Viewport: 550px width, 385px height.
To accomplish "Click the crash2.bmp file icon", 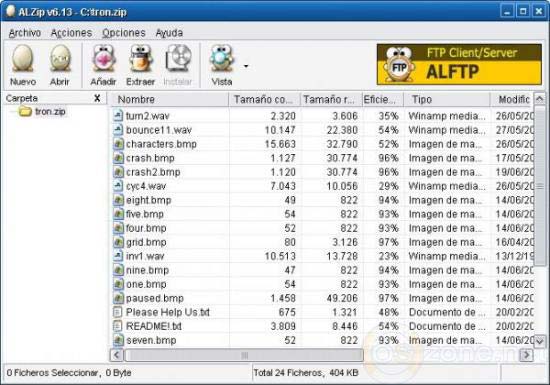I will [x=118, y=172].
